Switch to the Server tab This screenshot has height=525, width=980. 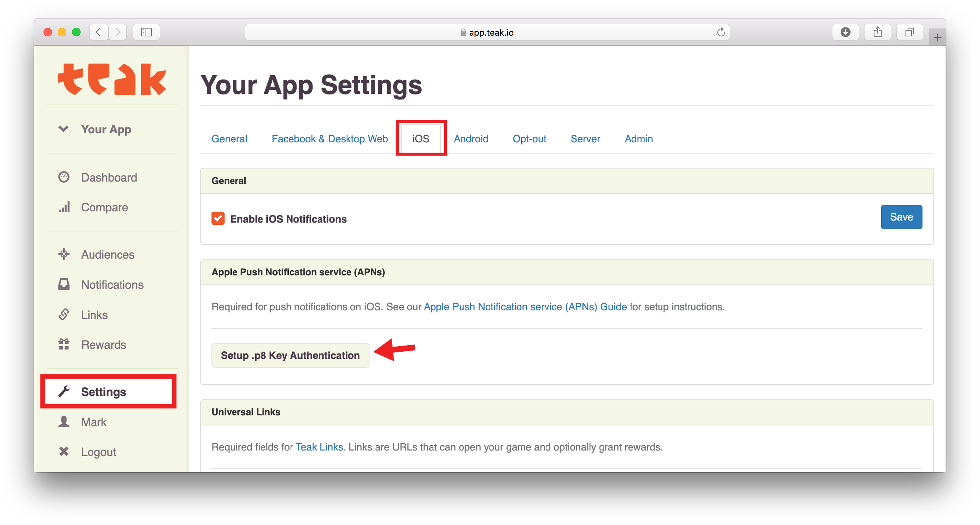point(585,139)
